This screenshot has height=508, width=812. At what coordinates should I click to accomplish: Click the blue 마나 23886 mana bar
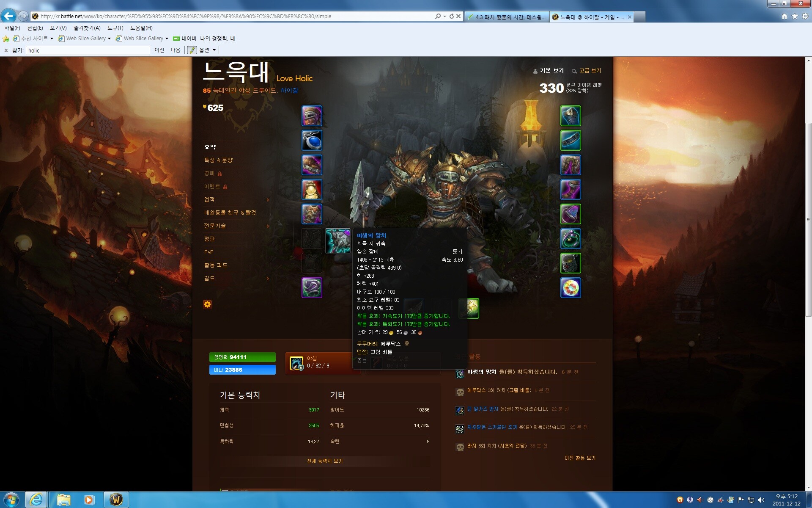click(242, 370)
